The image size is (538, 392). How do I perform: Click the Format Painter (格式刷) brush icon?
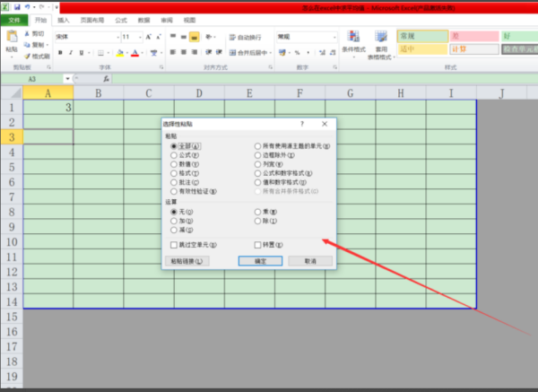pos(27,56)
